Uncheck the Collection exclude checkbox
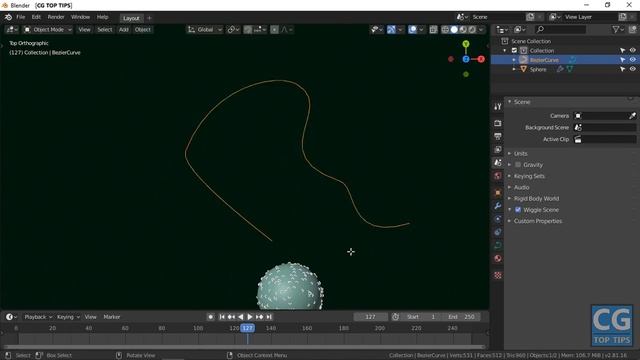Viewport: 640px width, 360px height. 514,51
